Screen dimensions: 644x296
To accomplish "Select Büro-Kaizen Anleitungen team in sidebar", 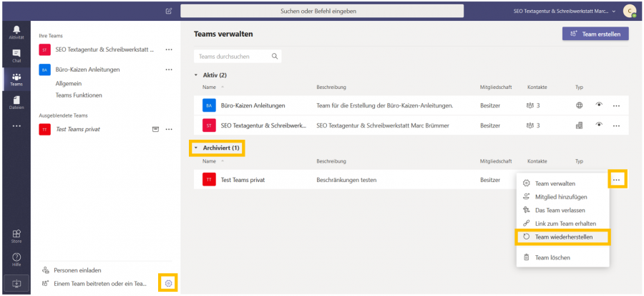I will coord(87,70).
